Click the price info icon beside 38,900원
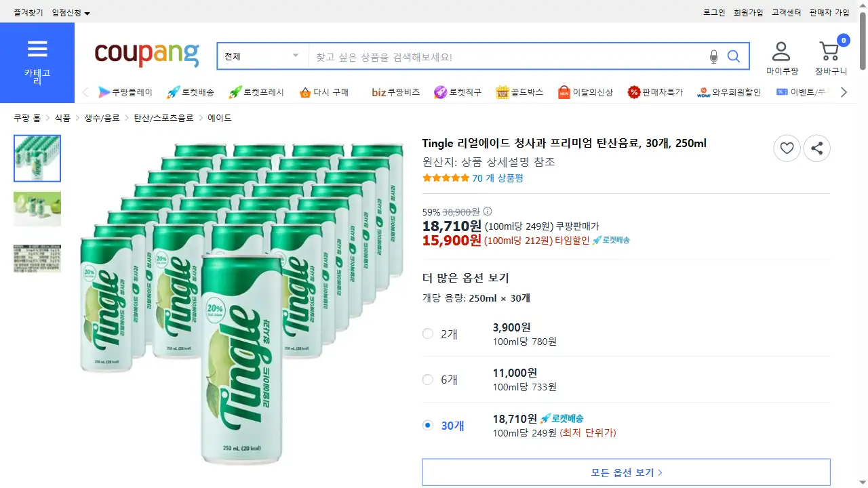 (487, 211)
